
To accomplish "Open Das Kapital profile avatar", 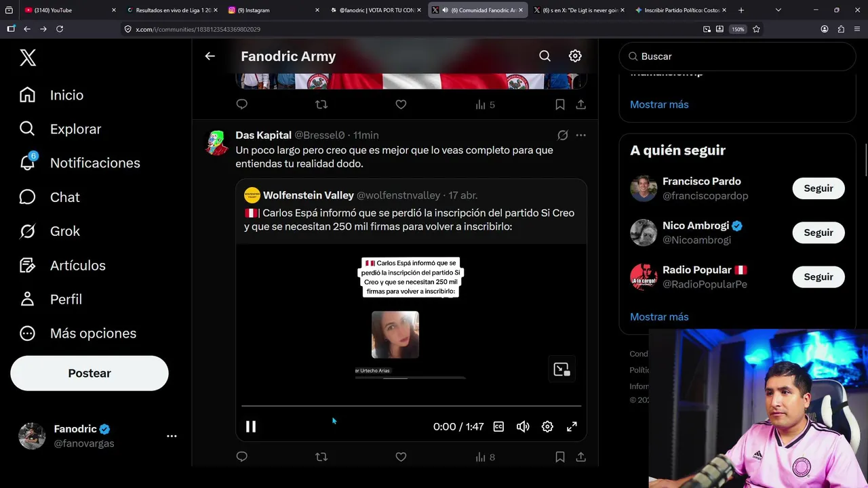I will (217, 143).
